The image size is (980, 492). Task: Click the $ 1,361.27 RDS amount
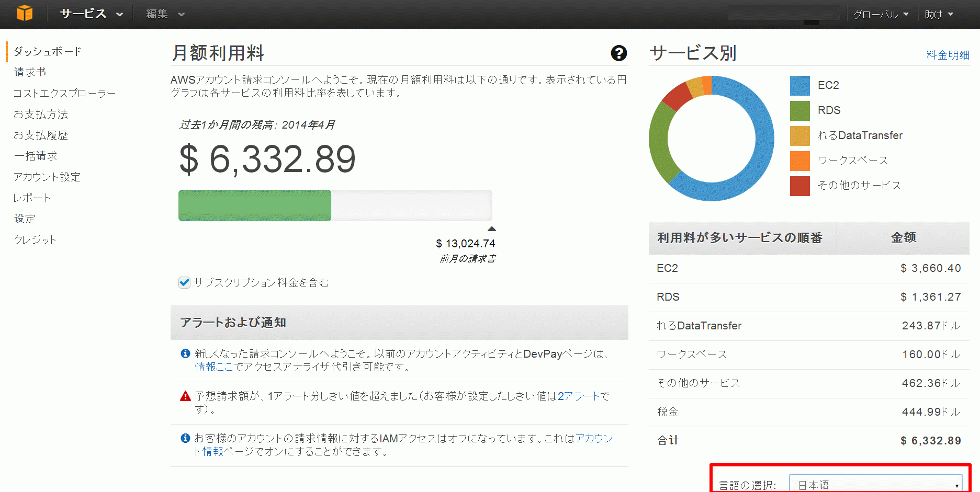(x=930, y=297)
